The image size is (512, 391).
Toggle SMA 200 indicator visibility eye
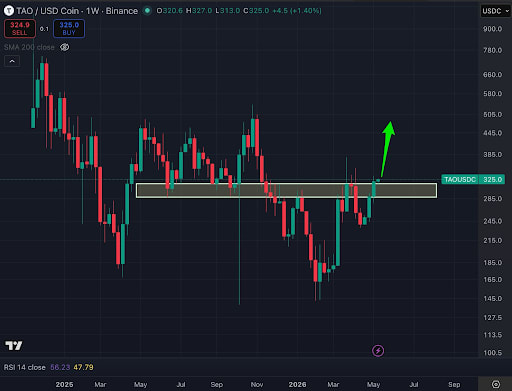click(65, 47)
